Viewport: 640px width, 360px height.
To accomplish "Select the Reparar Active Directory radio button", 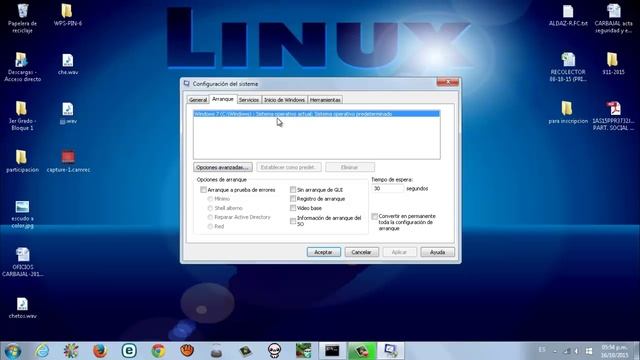I will click(x=210, y=217).
